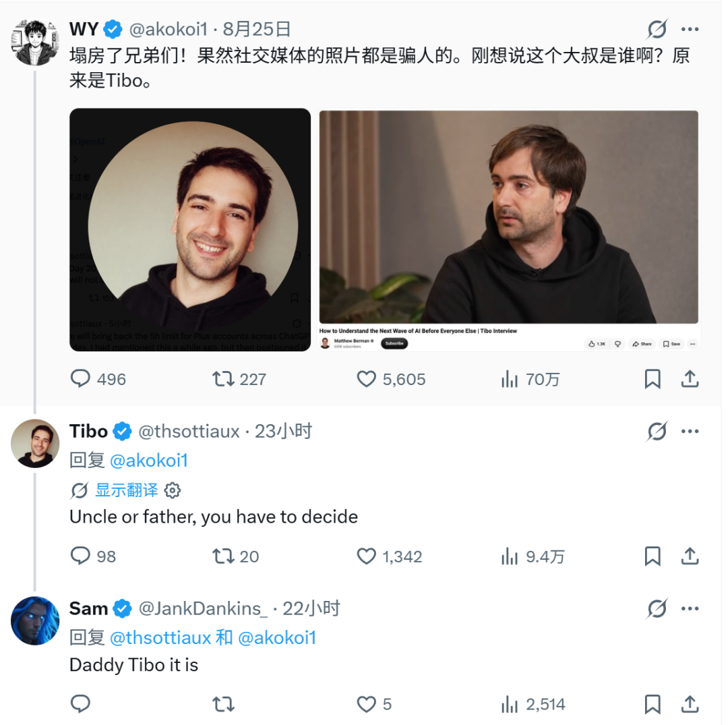Open more options menu on Sam's reply

tap(690, 608)
